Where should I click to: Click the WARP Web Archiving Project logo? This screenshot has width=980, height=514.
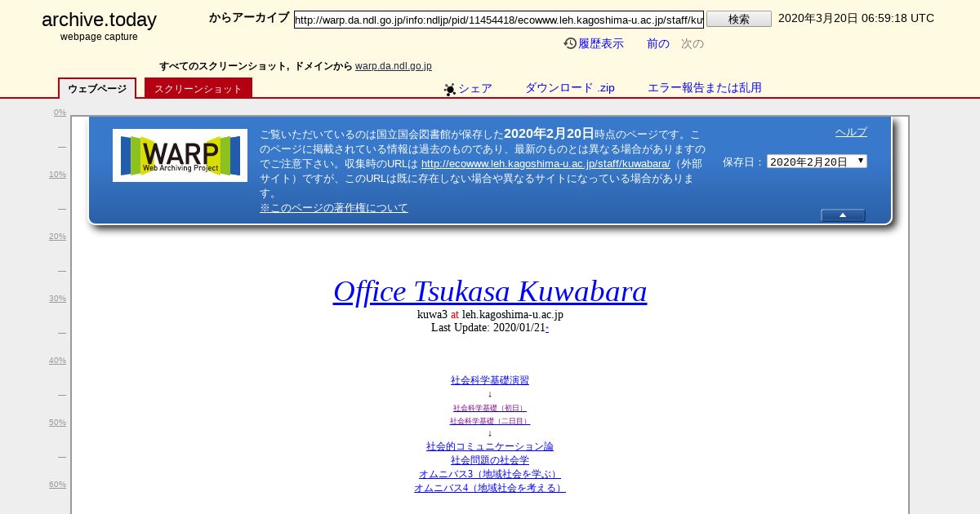pos(180,155)
